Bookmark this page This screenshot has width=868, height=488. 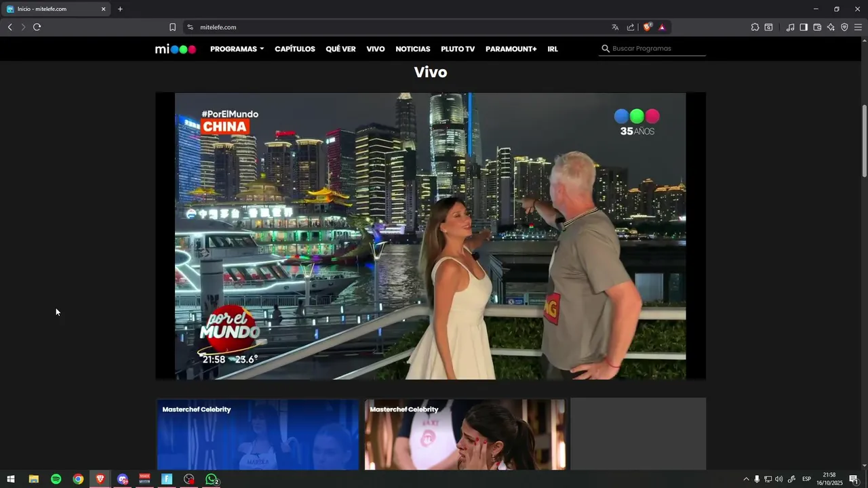point(172,27)
